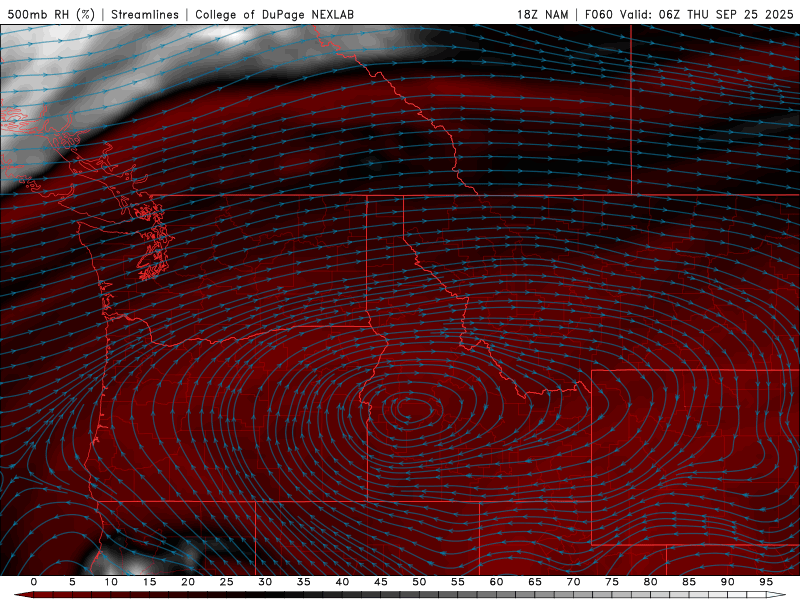
Task: Click the '90' value on the color scale
Action: pos(728,582)
